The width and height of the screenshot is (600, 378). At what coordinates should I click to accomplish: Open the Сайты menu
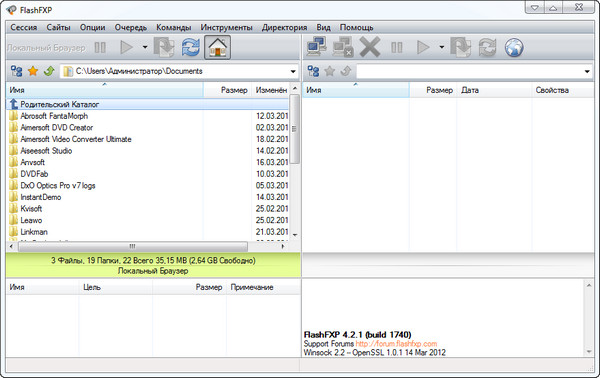(x=59, y=28)
